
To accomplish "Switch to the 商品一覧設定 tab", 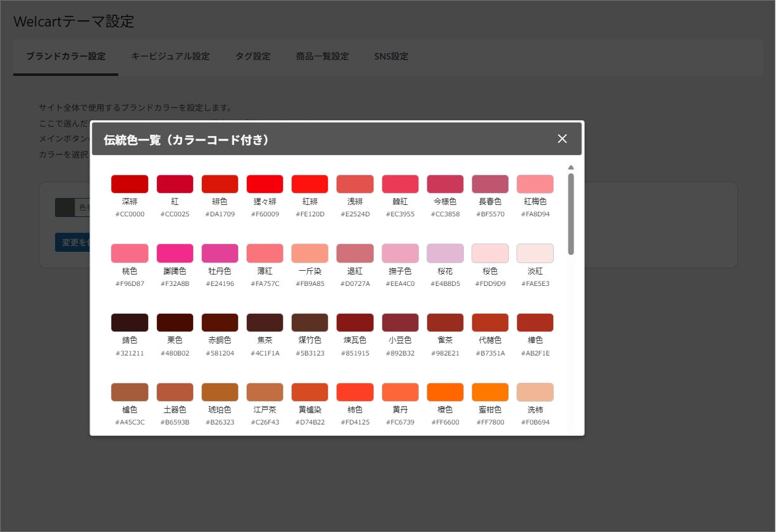I will coord(322,56).
